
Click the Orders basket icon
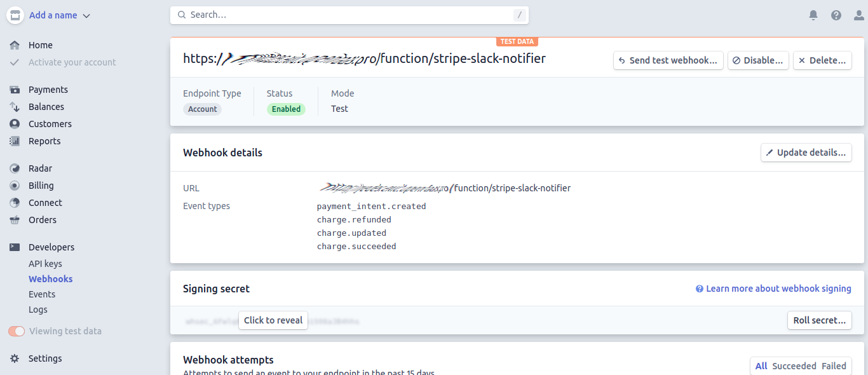tap(15, 220)
